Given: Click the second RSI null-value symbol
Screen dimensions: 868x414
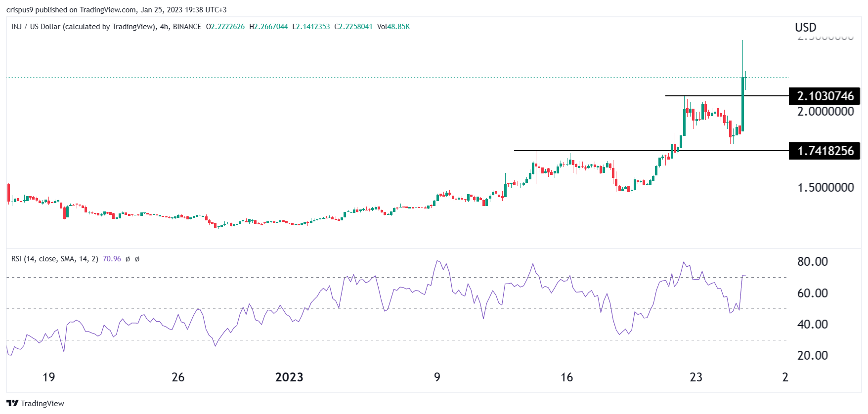Looking at the screenshot, I should (137, 259).
